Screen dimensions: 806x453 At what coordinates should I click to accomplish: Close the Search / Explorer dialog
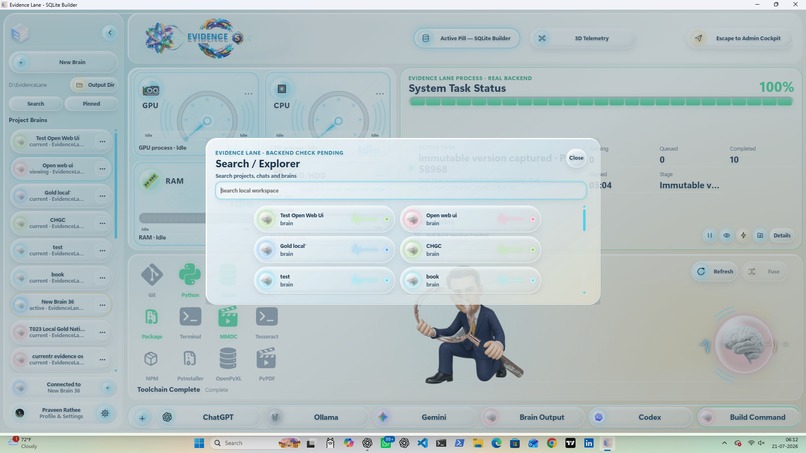click(x=576, y=158)
